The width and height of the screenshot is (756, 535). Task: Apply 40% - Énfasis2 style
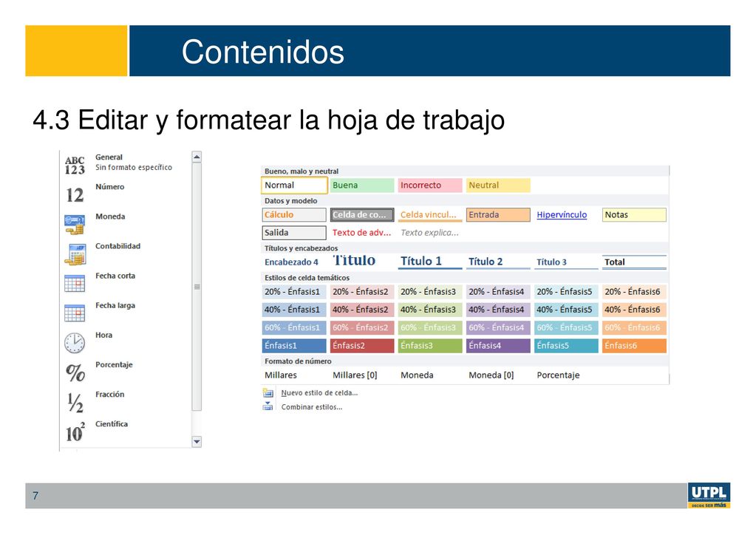click(362, 310)
